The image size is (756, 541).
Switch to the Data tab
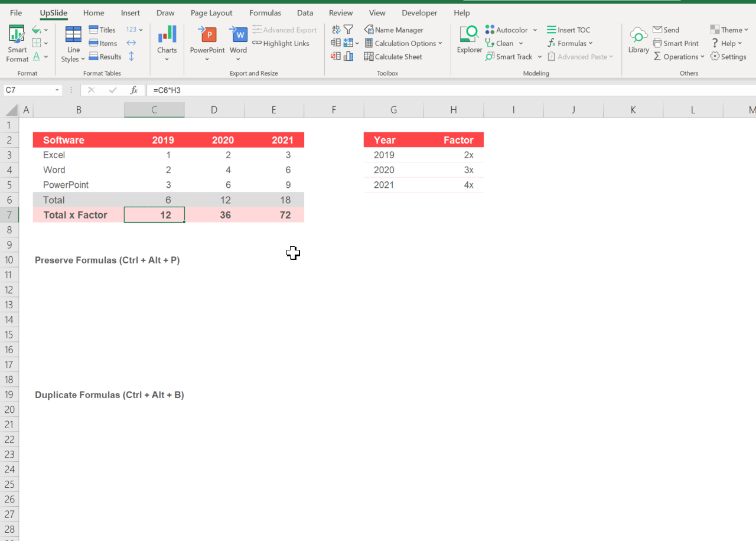point(305,12)
